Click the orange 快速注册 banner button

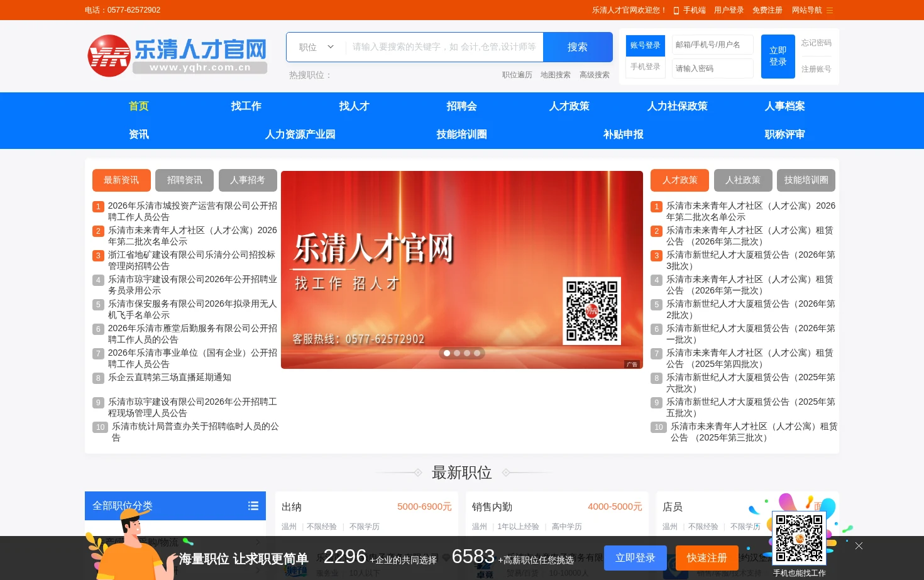pyautogui.click(x=707, y=558)
